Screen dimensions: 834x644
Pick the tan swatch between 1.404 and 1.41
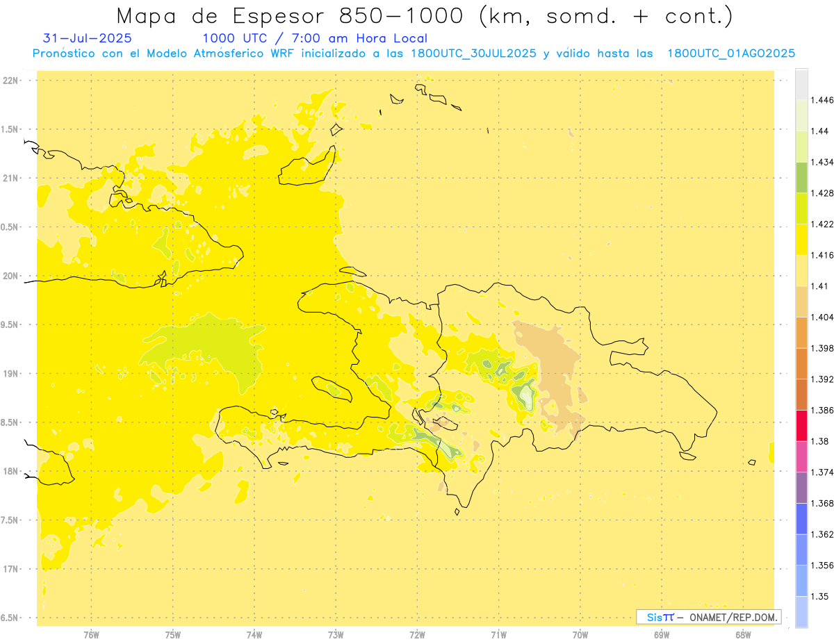pos(801,302)
